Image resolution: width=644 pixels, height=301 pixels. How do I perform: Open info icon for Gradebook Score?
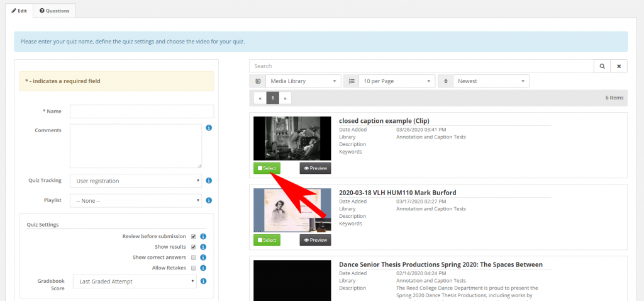pyautogui.click(x=203, y=281)
